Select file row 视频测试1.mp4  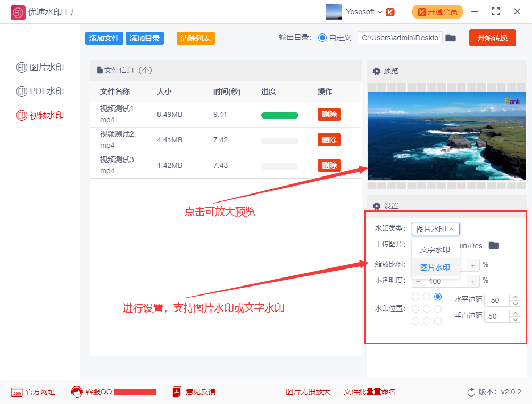point(226,115)
